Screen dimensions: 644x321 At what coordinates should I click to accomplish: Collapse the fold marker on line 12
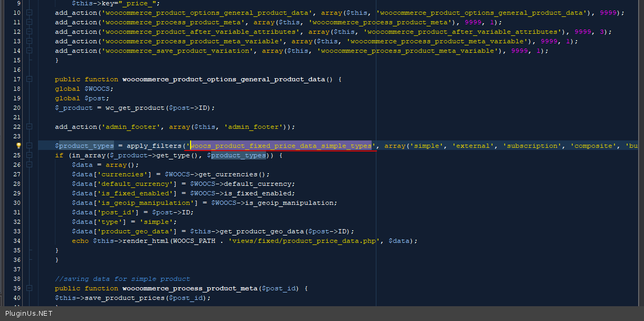tap(29, 32)
